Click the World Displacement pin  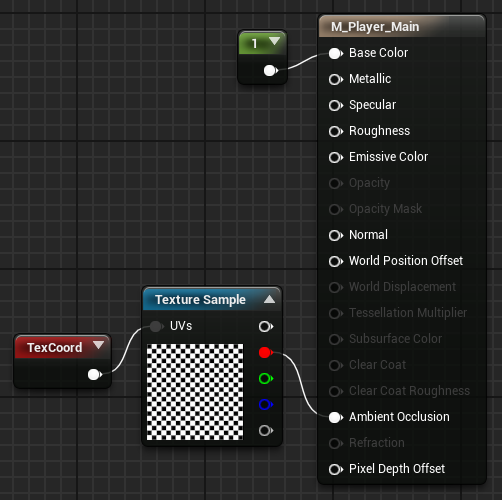[x=336, y=287]
